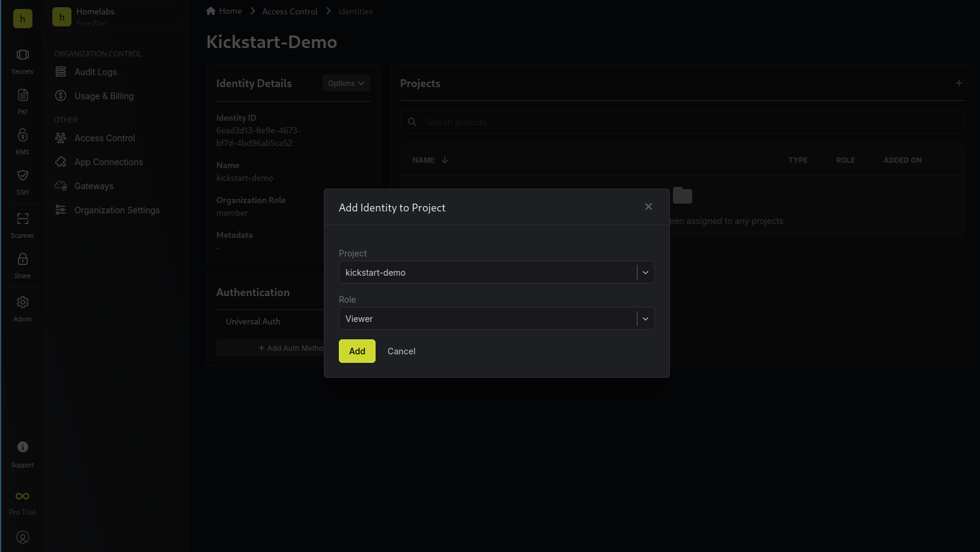Viewport: 980px width, 552px height.
Task: Select the Universal Auth row
Action: [270, 321]
